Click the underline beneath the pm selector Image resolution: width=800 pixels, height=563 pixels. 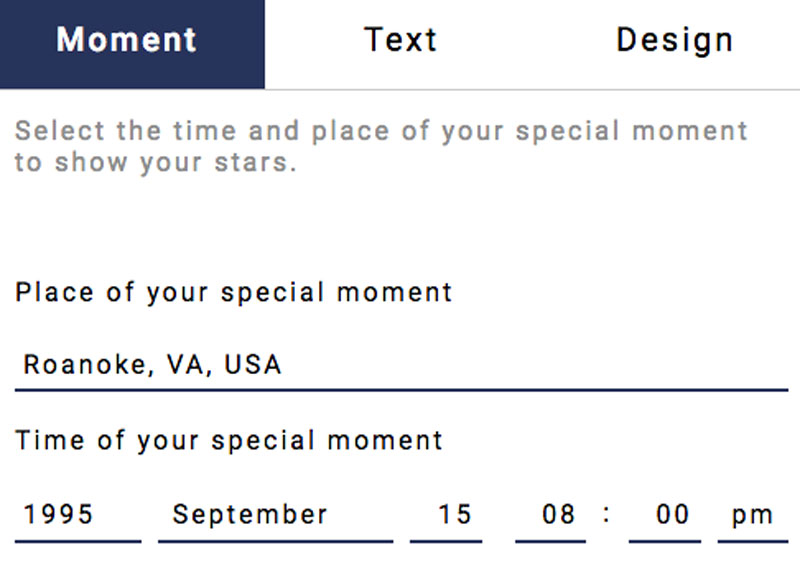tap(753, 542)
